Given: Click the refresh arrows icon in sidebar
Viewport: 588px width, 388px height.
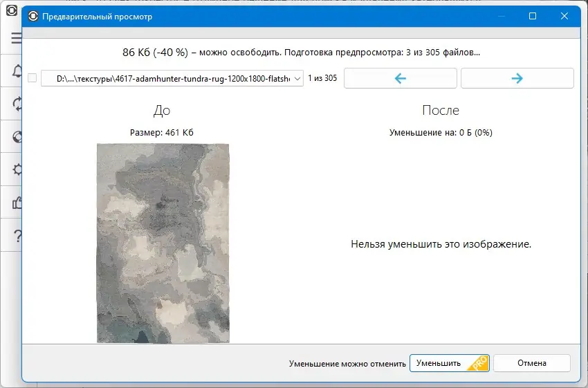Looking at the screenshot, I should coord(17,104).
